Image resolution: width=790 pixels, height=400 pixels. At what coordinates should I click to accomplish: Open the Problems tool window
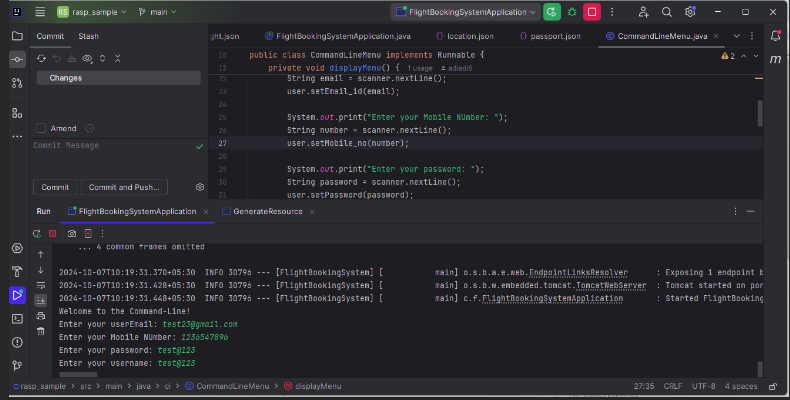(17, 343)
